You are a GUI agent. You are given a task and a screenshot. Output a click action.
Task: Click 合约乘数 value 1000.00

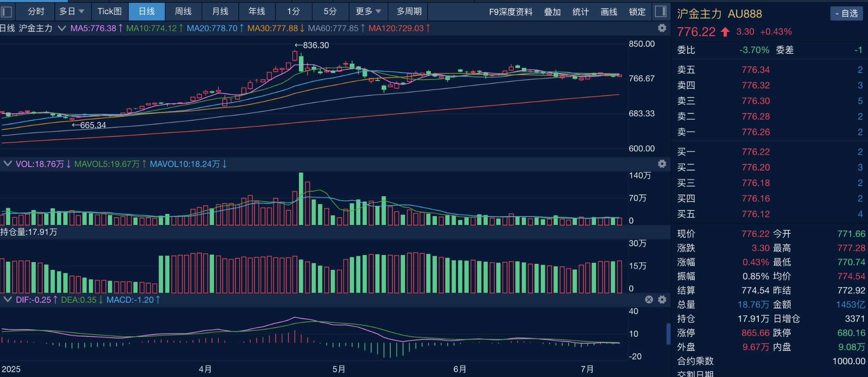click(x=849, y=361)
